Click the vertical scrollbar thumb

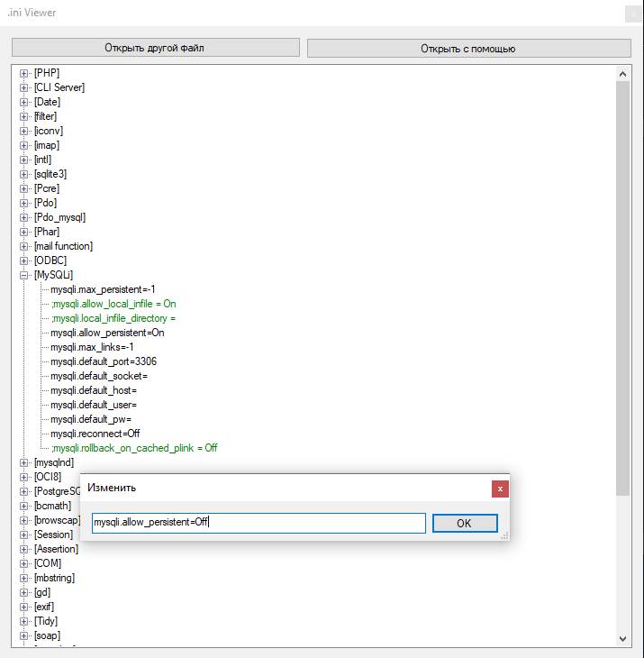pos(623,288)
